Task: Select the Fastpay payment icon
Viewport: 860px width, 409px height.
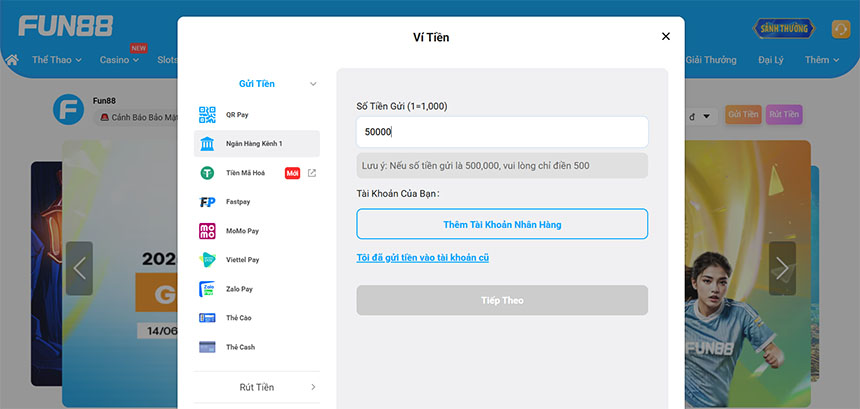Action: (207, 202)
